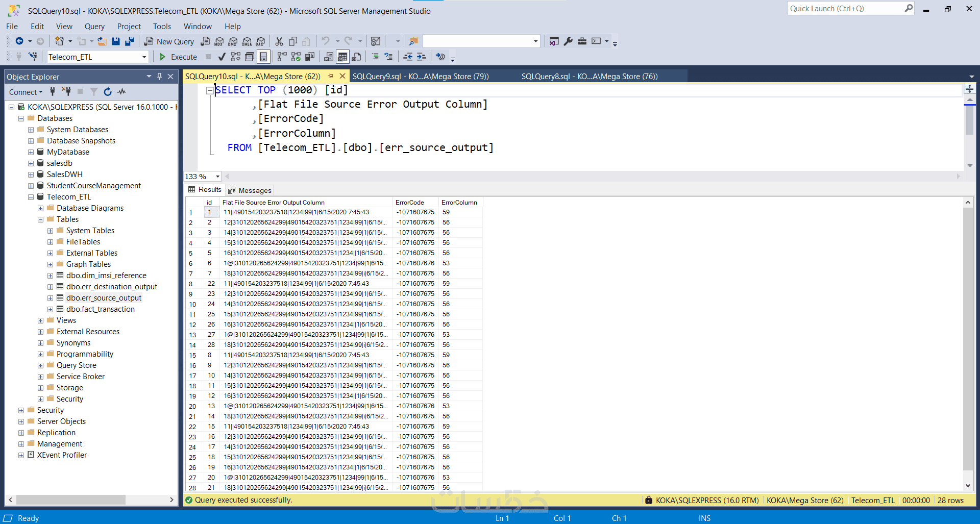Collapse the Telecom_ETL database node
The image size is (980, 524).
[x=31, y=197]
